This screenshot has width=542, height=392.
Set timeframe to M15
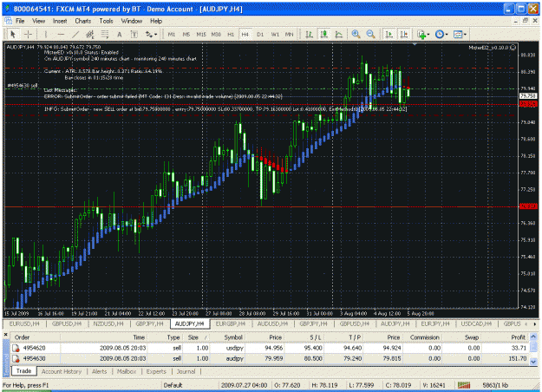(201, 34)
